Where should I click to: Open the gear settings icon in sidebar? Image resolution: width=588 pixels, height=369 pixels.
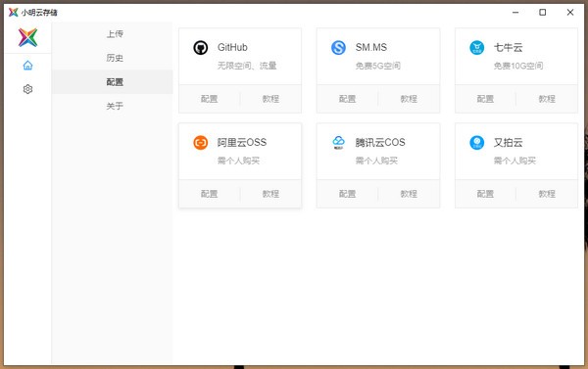[27, 89]
